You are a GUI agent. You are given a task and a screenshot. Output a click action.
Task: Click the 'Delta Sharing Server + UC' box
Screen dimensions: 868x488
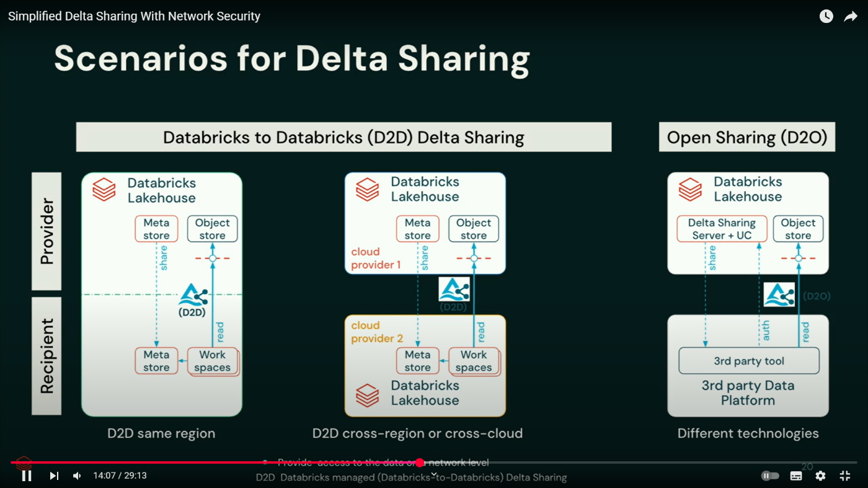(722, 229)
